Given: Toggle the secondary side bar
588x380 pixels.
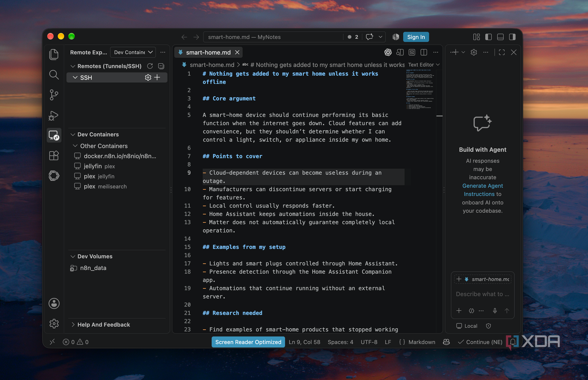Looking at the screenshot, I should (512, 37).
